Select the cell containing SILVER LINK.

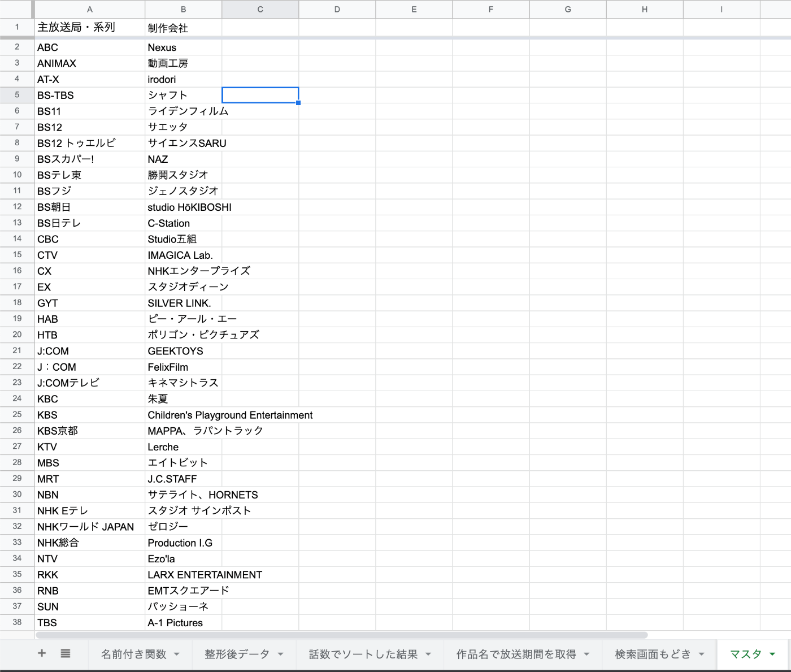pos(184,303)
